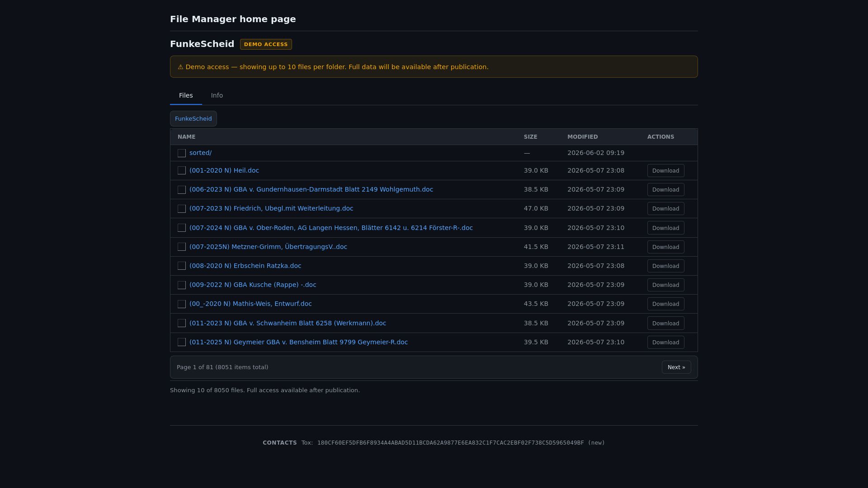Check the box for (011-2023 N) GBA v. Schwanheim file

pos(182,323)
